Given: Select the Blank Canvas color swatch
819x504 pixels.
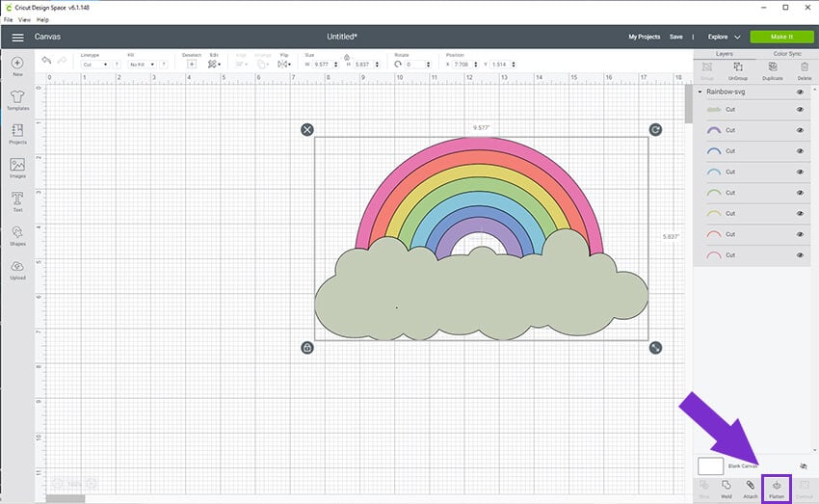Looking at the screenshot, I should click(x=710, y=465).
